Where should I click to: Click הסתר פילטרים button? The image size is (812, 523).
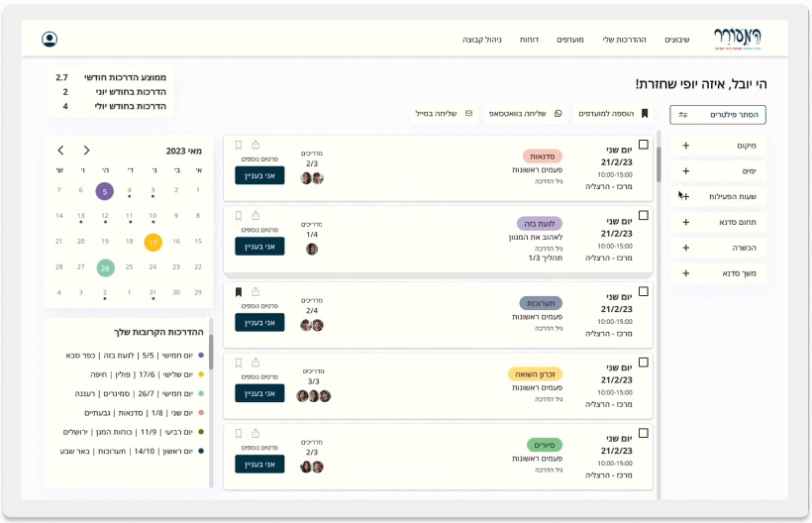[718, 115]
